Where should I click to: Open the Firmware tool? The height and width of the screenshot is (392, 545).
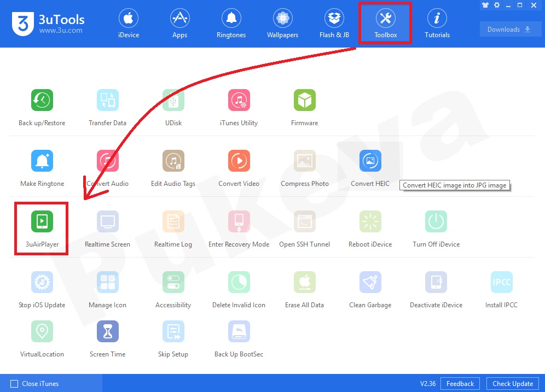[x=304, y=108]
